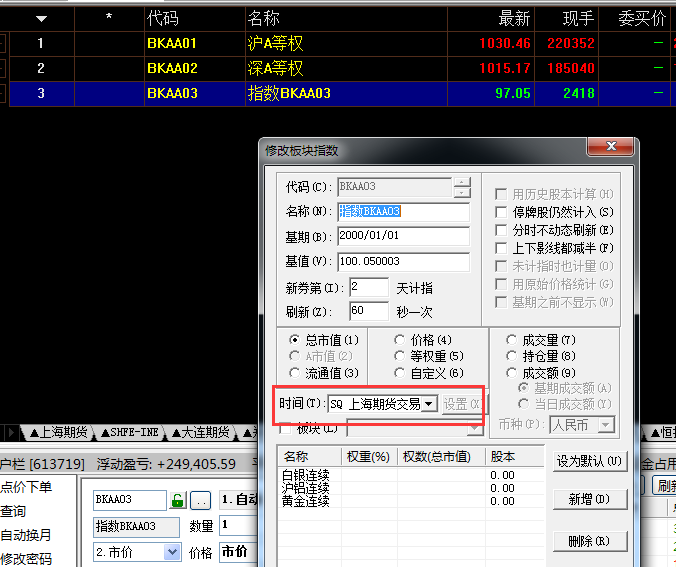Click the green lock icon beside BKAA03
The width and height of the screenshot is (676, 567).
coord(178,500)
